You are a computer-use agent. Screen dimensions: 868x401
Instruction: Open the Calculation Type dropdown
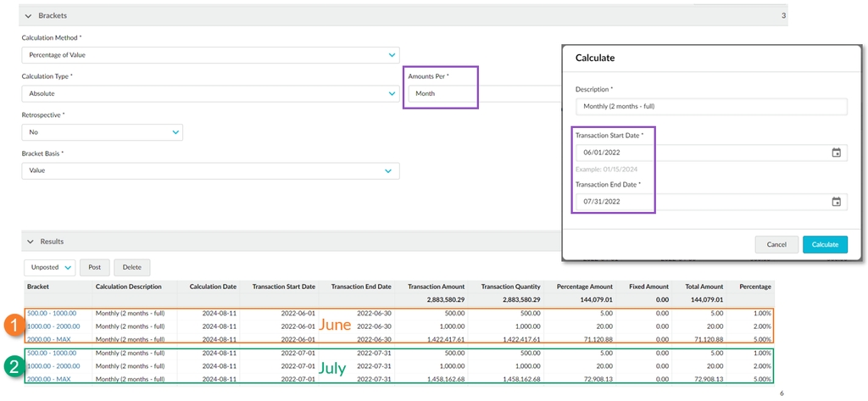[391, 93]
